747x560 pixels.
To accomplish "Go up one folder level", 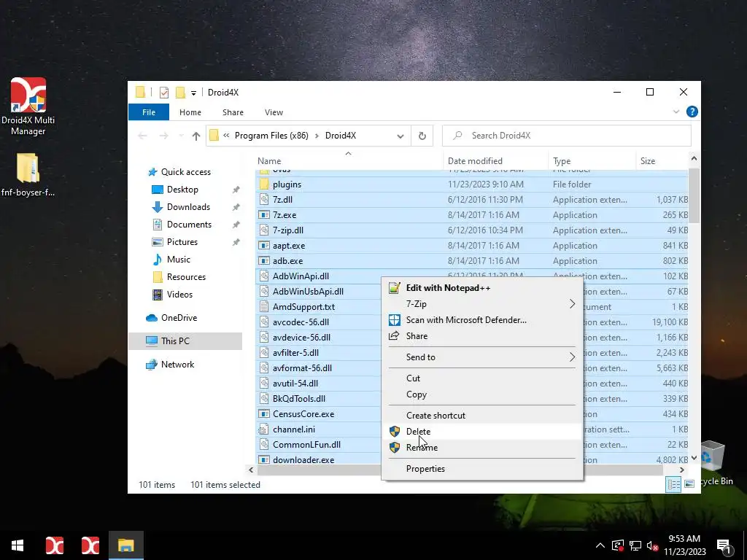I will [196, 136].
